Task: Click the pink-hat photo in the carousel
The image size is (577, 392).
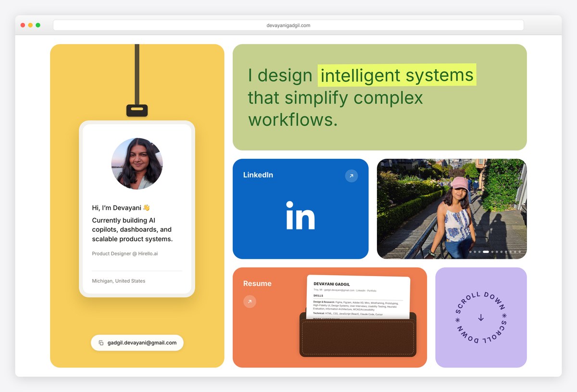Action: coord(452,209)
